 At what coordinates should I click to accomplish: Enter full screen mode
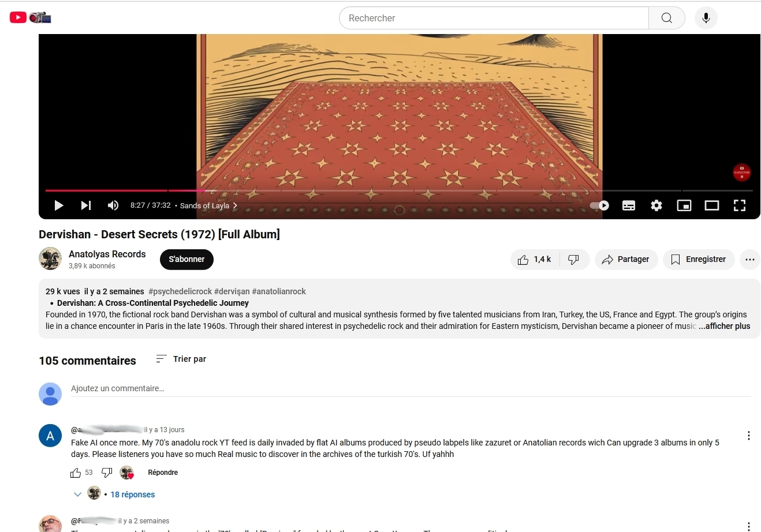pyautogui.click(x=740, y=205)
